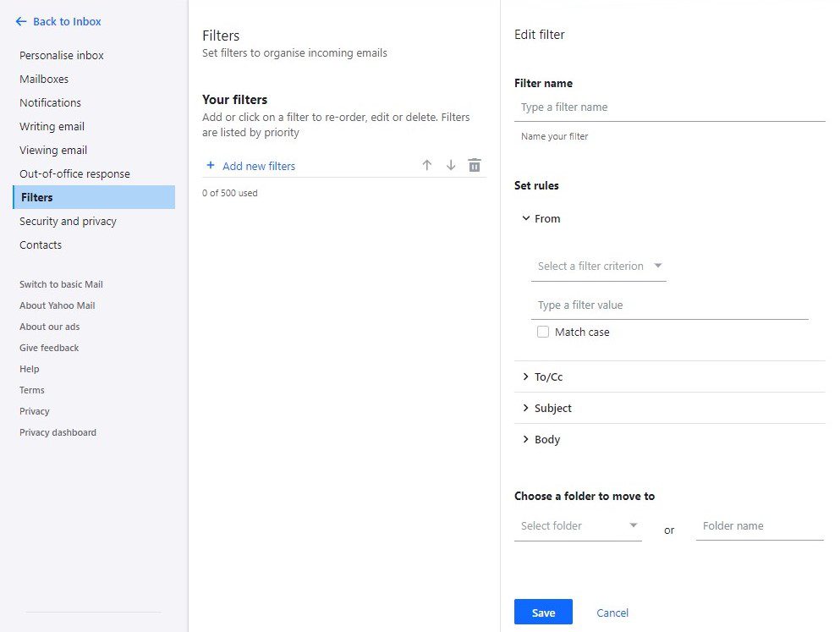The width and height of the screenshot is (840, 632).
Task: Click the down arrow to move filter down
Action: [451, 165]
